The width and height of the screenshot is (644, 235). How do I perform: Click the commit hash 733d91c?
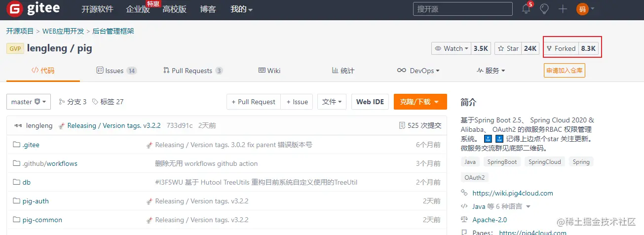(x=180, y=126)
